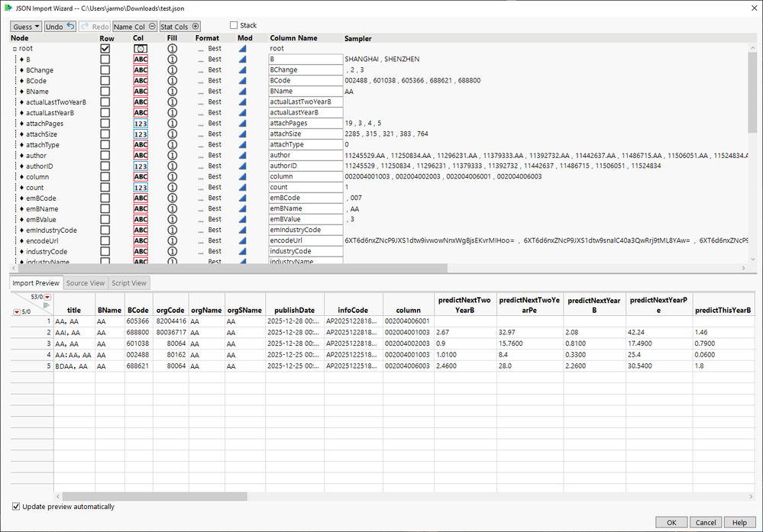
Task: Click the Undo button
Action: 60,26
